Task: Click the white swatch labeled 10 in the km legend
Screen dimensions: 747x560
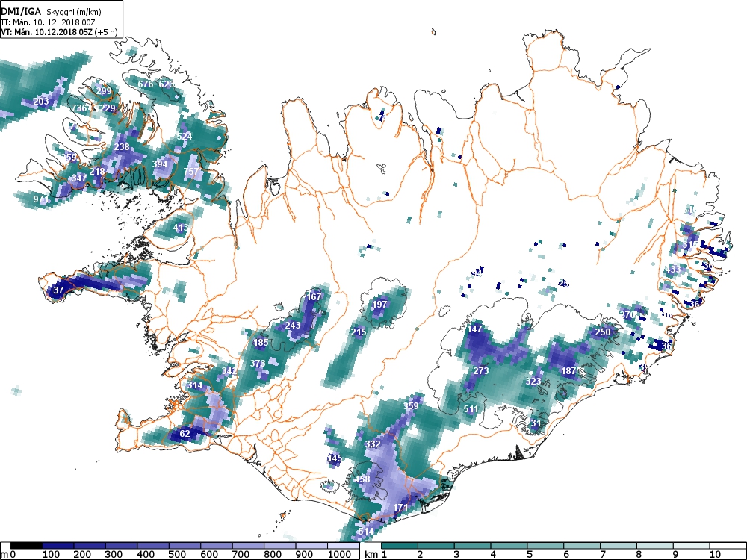Action: click(x=727, y=546)
